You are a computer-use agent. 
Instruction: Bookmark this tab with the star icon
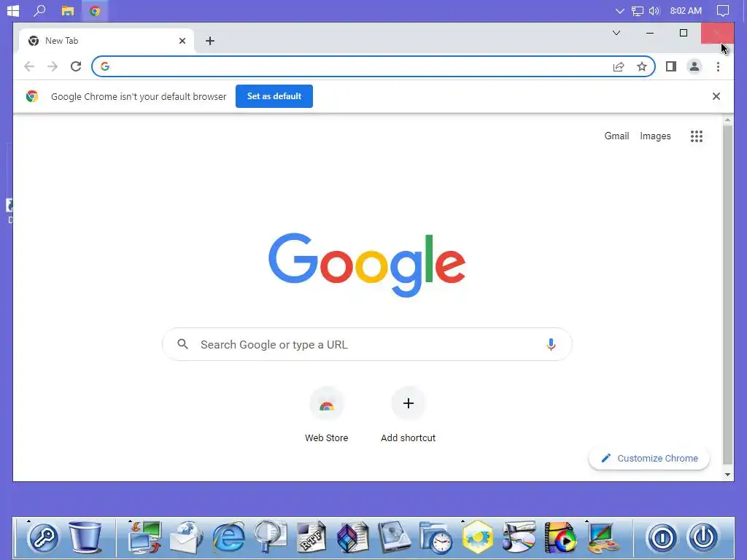point(642,66)
